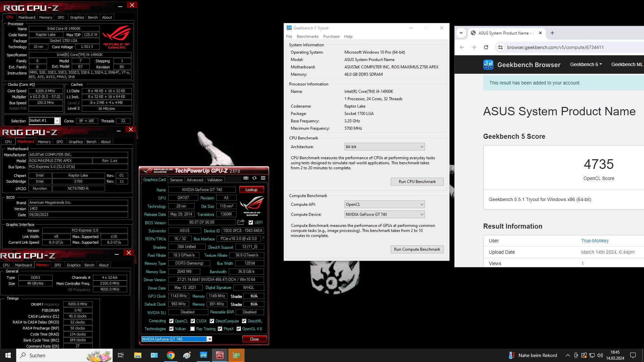Toggle the OpenGL 4.6 checkbox
The height and width of the screenshot is (362, 644).
coord(239,329)
